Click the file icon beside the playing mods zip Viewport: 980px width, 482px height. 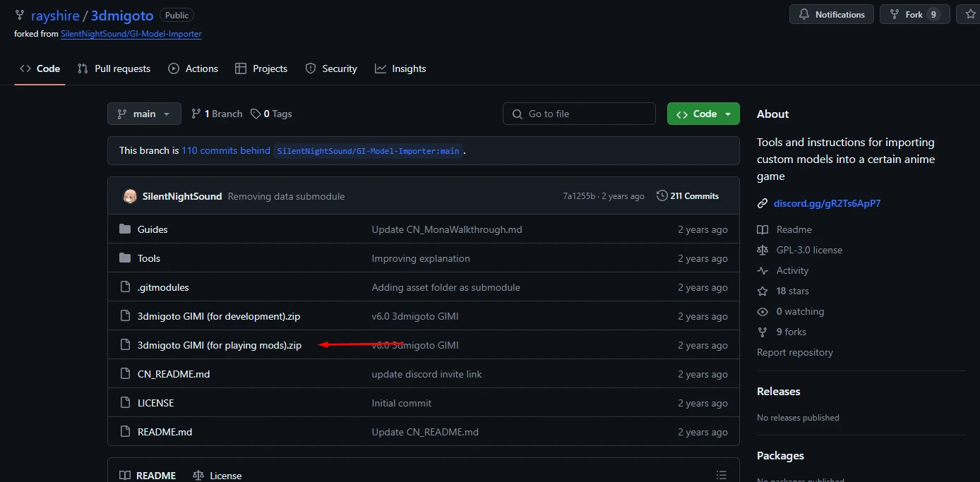(125, 345)
